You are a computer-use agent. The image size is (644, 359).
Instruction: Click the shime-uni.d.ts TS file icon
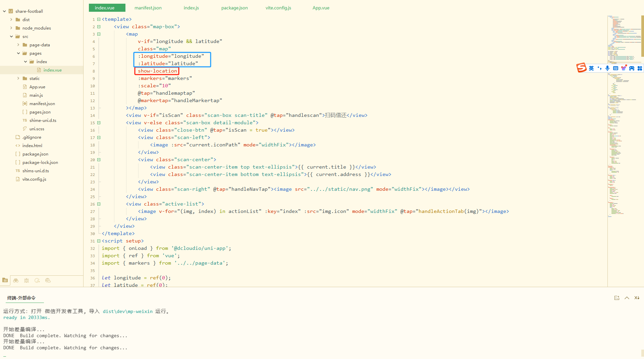pos(25,120)
